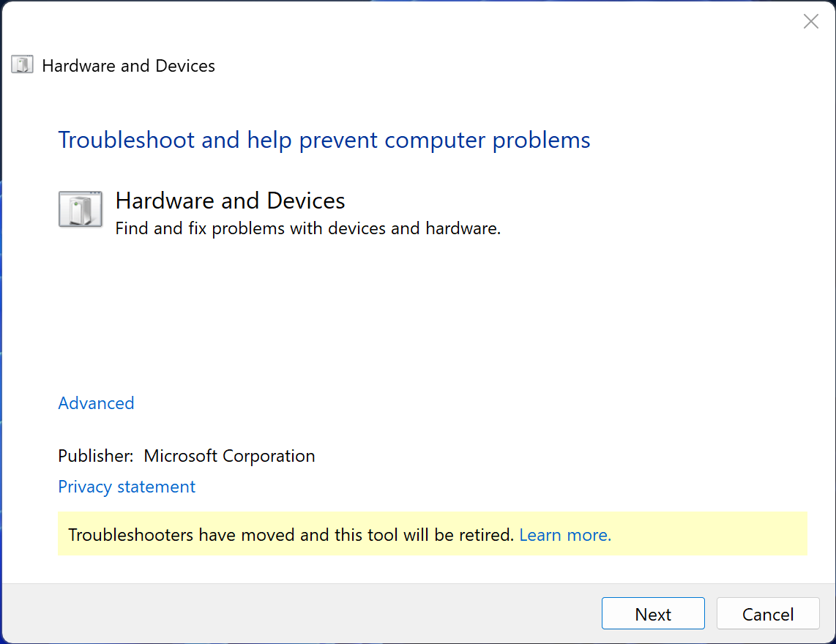Image resolution: width=836 pixels, height=644 pixels.
Task: Expand Advanced settings for the troubleshooter
Action: pyautogui.click(x=96, y=403)
